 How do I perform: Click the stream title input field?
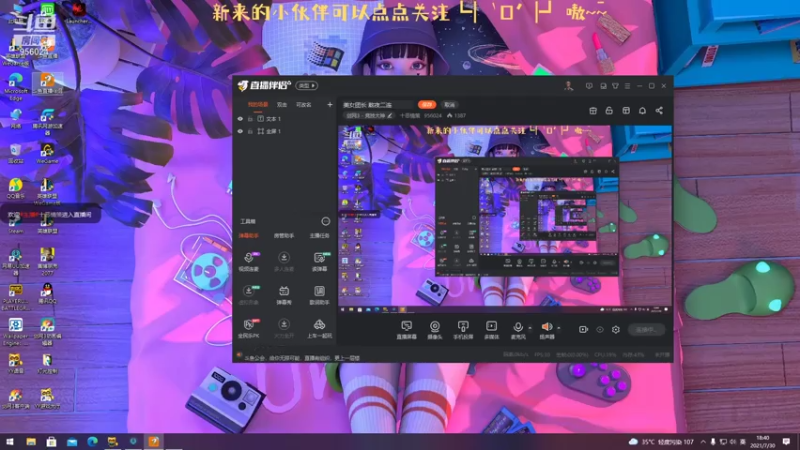click(378, 105)
